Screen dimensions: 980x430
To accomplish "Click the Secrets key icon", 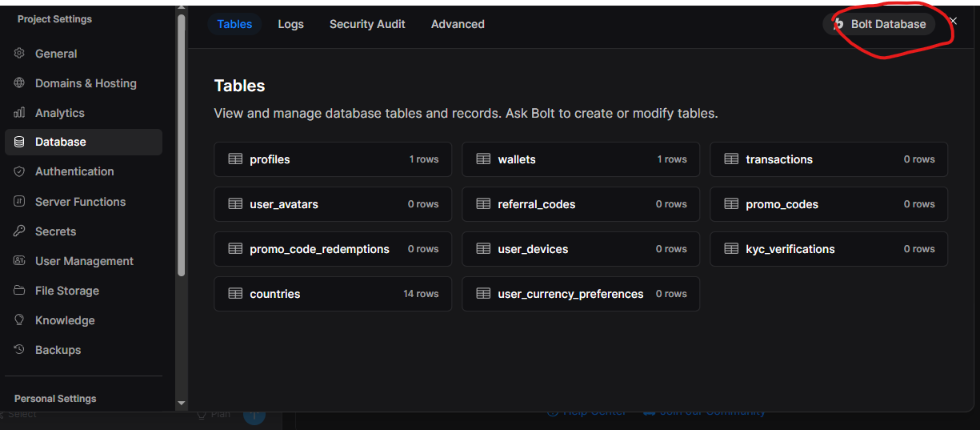I will (19, 231).
